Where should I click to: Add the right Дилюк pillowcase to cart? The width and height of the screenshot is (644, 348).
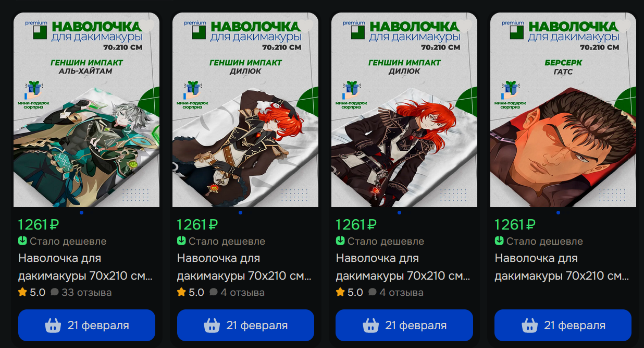[x=404, y=326]
